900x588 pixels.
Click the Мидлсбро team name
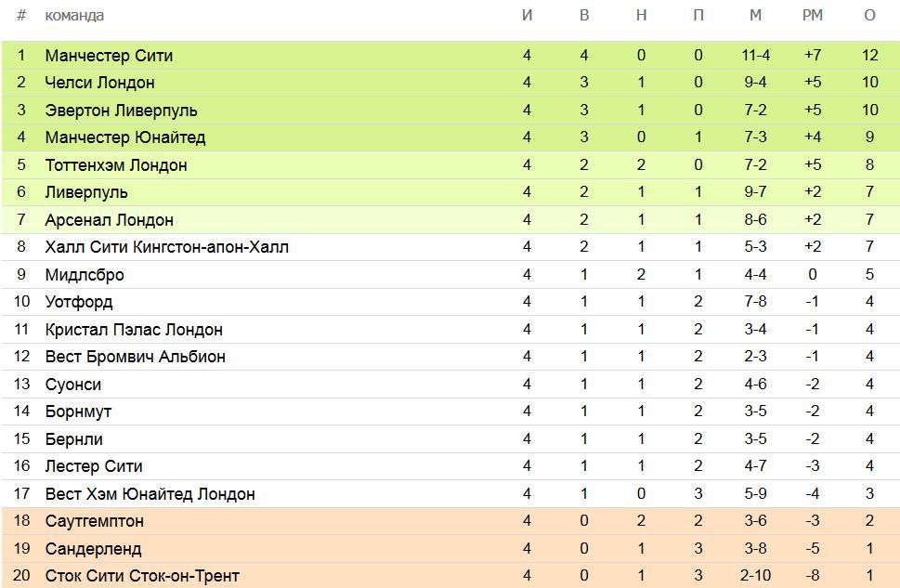85,275
